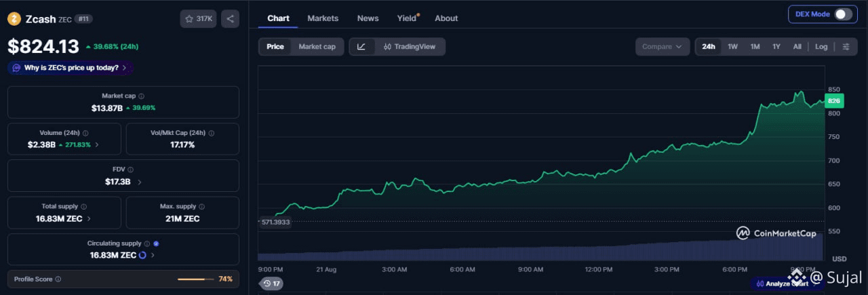This screenshot has width=868, height=295.
Task: Click the Market cap info icon
Action: click(141, 96)
